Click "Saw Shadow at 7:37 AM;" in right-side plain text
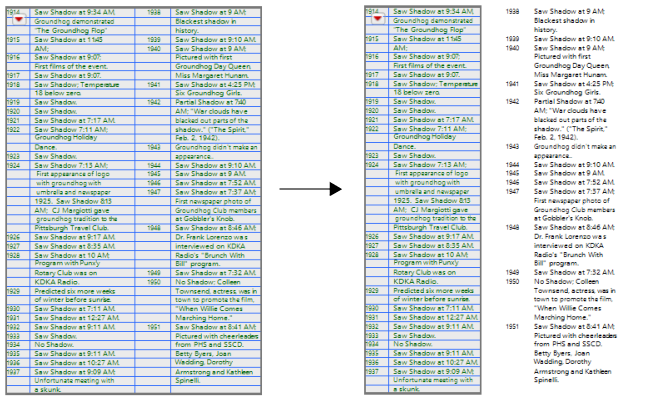645x403 pixels. point(574,191)
